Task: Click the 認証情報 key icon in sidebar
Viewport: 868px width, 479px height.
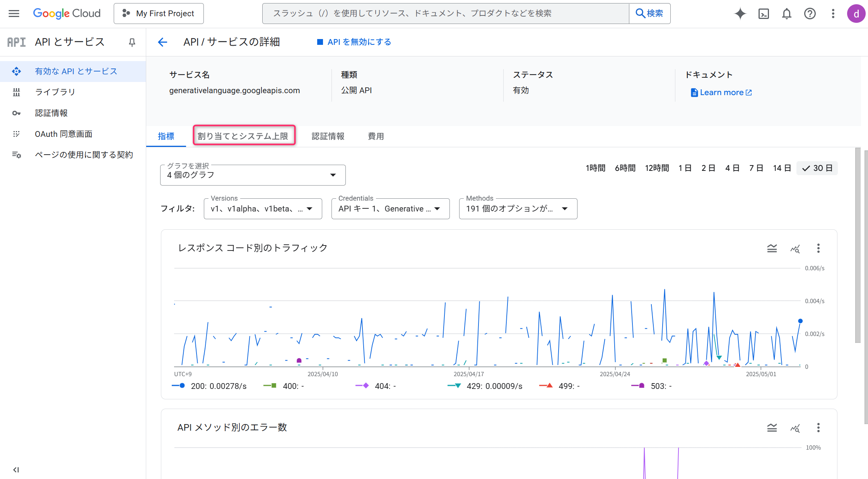Action: pyautogui.click(x=16, y=113)
